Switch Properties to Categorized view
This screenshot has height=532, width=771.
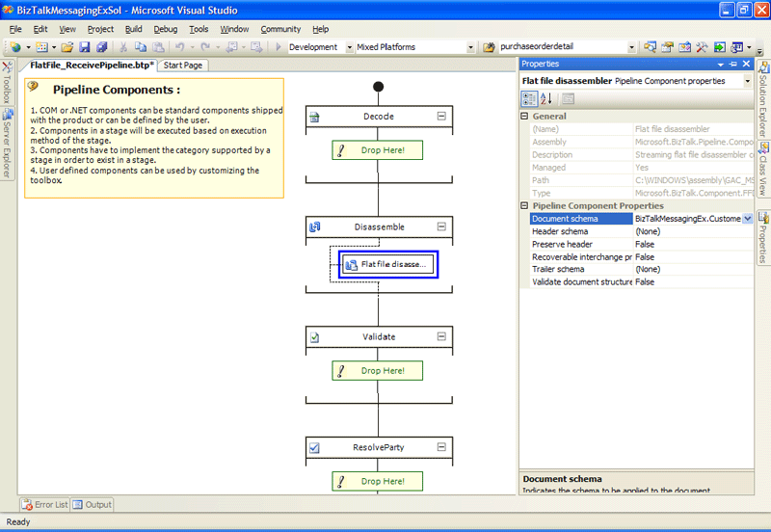529,99
